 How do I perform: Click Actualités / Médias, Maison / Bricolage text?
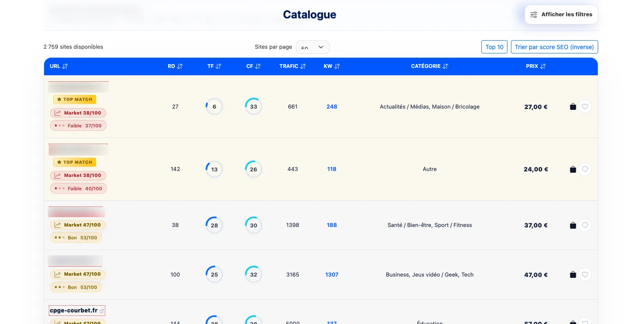tap(430, 107)
